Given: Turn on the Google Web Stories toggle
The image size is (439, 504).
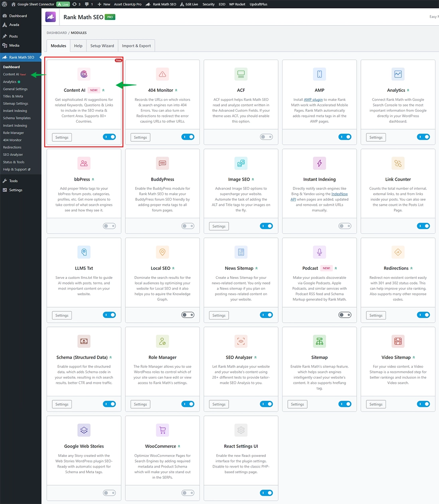Looking at the screenshot, I should tap(109, 493).
